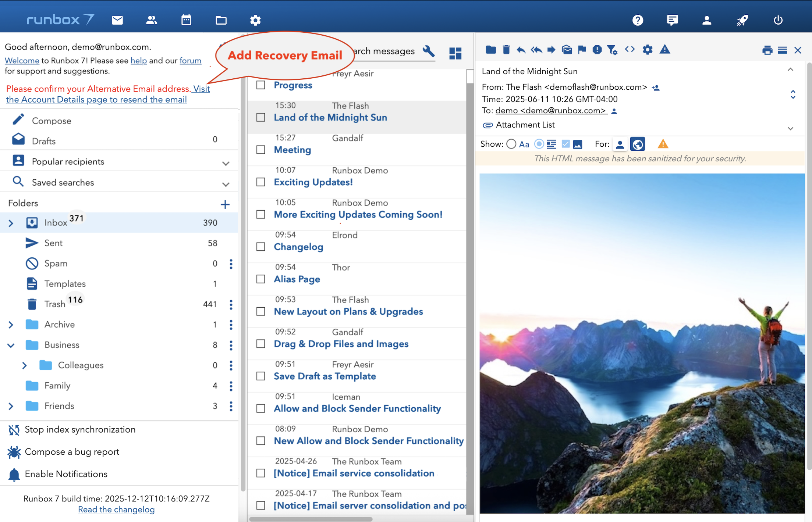Open the Sent folder

53,243
